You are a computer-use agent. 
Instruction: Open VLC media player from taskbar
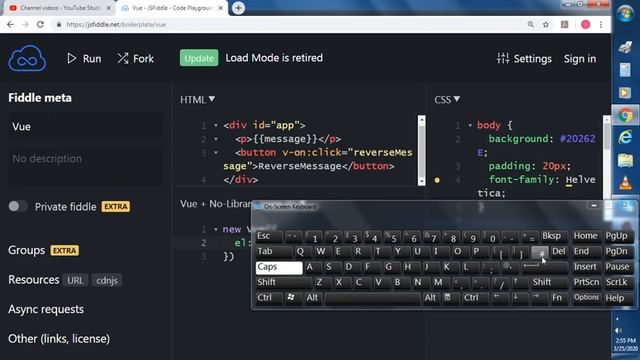tap(625, 182)
